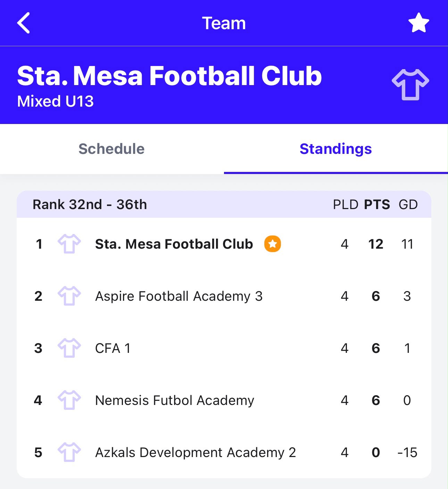
Task: Click the jersey icon beside Nemesis Futbol Academy
Action: [69, 400]
